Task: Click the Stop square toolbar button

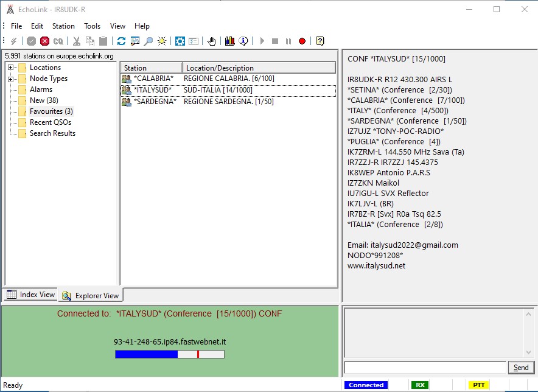Action: pos(275,41)
